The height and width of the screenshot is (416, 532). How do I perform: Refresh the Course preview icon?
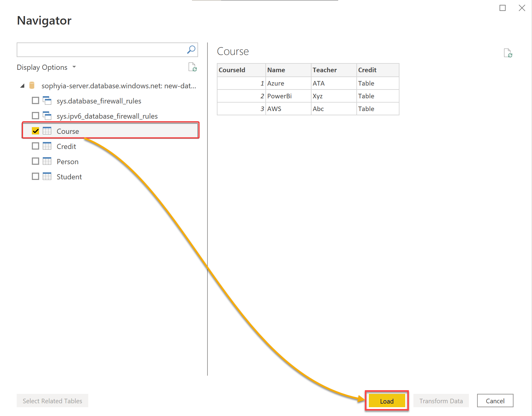click(x=508, y=53)
